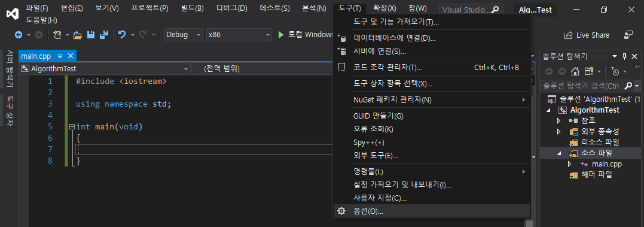The width and height of the screenshot is (644, 227).
Task: Close the main.cpp tab
Action: point(70,56)
